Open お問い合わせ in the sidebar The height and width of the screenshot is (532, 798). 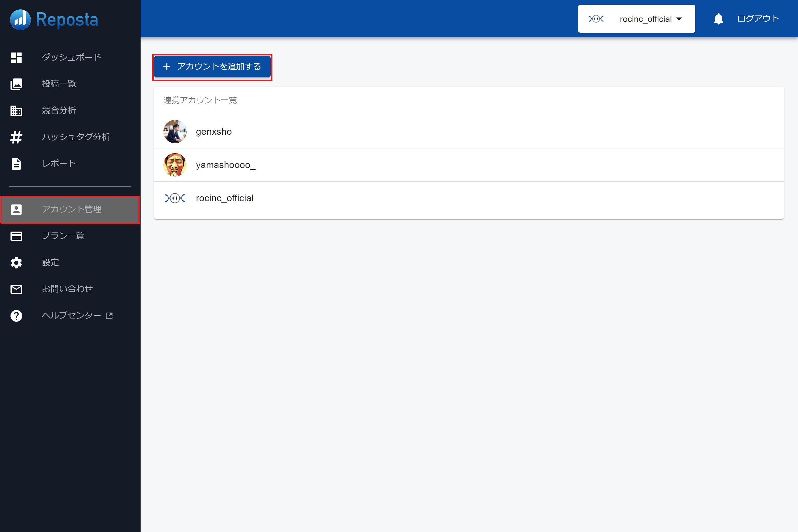(70, 289)
